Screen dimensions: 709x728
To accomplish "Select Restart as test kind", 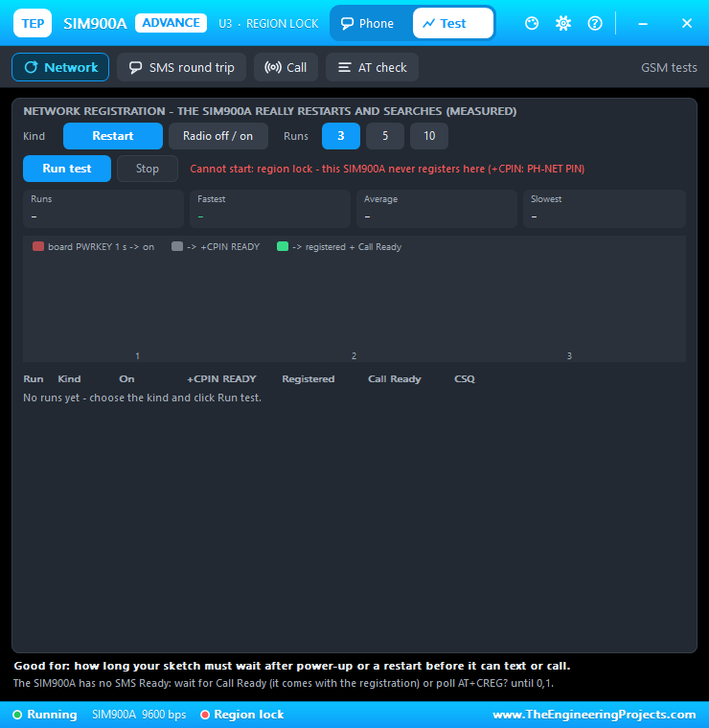I will point(113,136).
